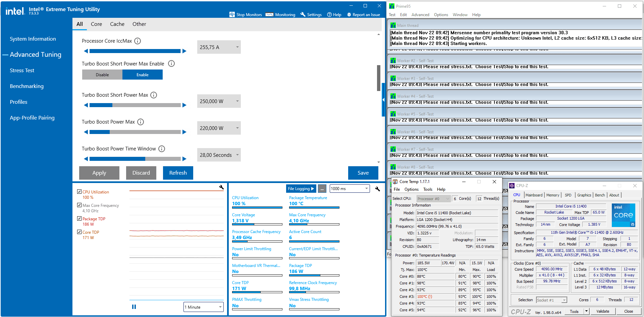Click right arrow of Turbo Boost Power Time Window
This screenshot has height=317, width=644.
pos(184,159)
